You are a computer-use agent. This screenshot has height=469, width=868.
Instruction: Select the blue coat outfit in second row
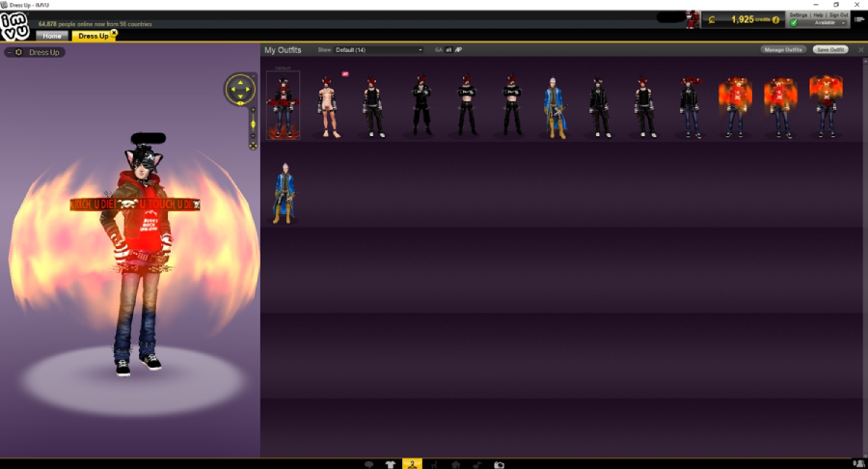[x=284, y=193]
